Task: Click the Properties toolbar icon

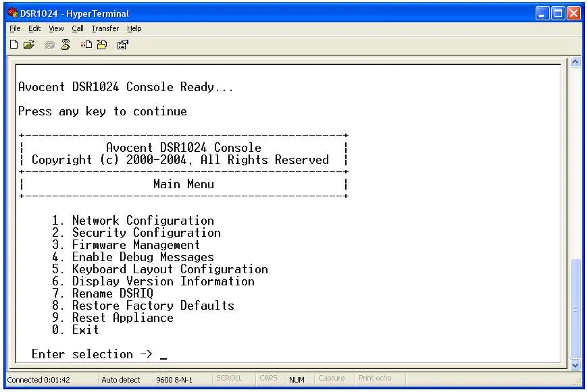Action: (x=123, y=45)
